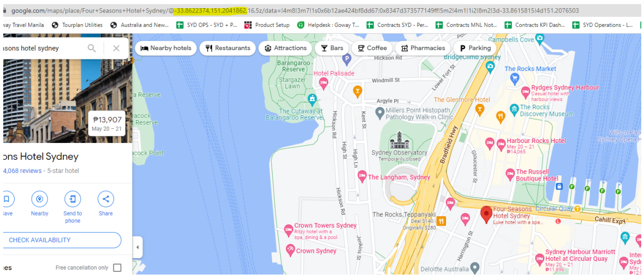This screenshot has width=644, height=280.
Task: Open the Contracts SYD - Per bookmark
Action: coord(398,25)
